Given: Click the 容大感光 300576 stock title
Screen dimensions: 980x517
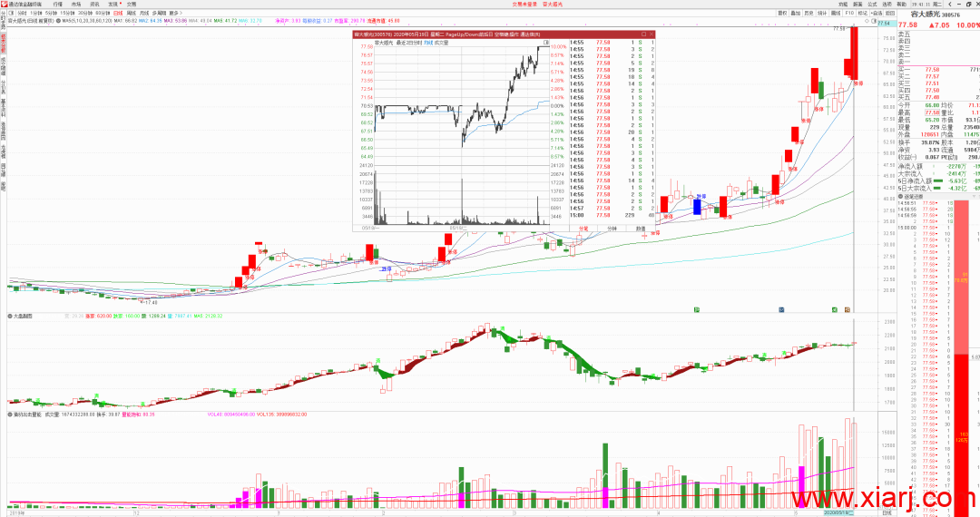Looking at the screenshot, I should pyautogui.click(x=935, y=15).
